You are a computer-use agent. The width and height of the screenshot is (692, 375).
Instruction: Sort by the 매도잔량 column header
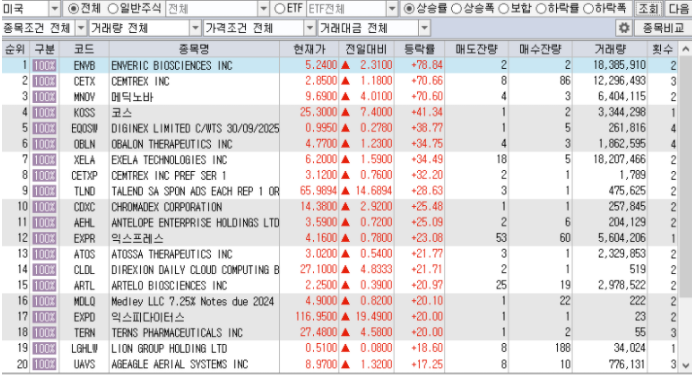[476, 49]
